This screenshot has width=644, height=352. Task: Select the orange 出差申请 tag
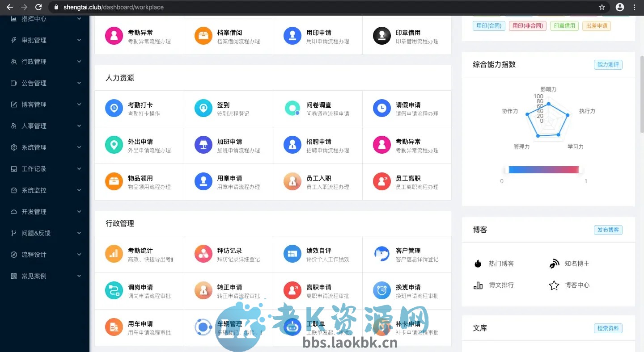(x=597, y=26)
